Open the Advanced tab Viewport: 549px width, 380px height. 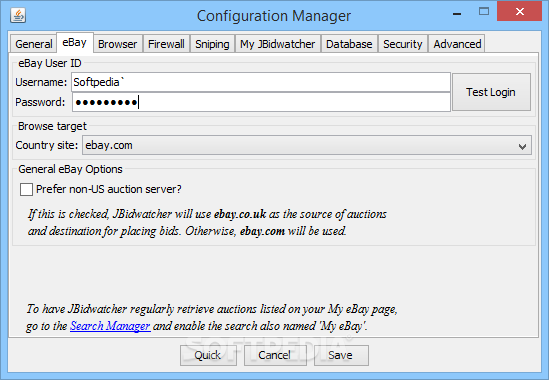tap(457, 44)
